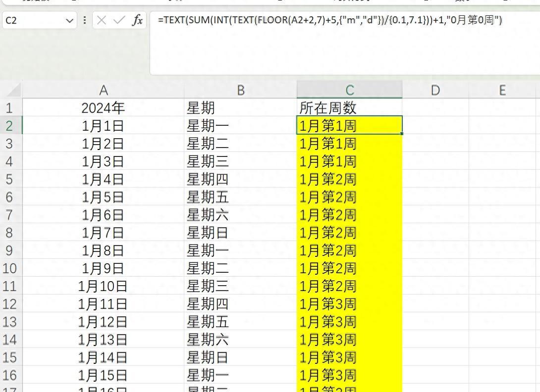Click 1月第1周 in the 1月3日 row
Screen dimensions: 540x392
[x=350, y=161]
